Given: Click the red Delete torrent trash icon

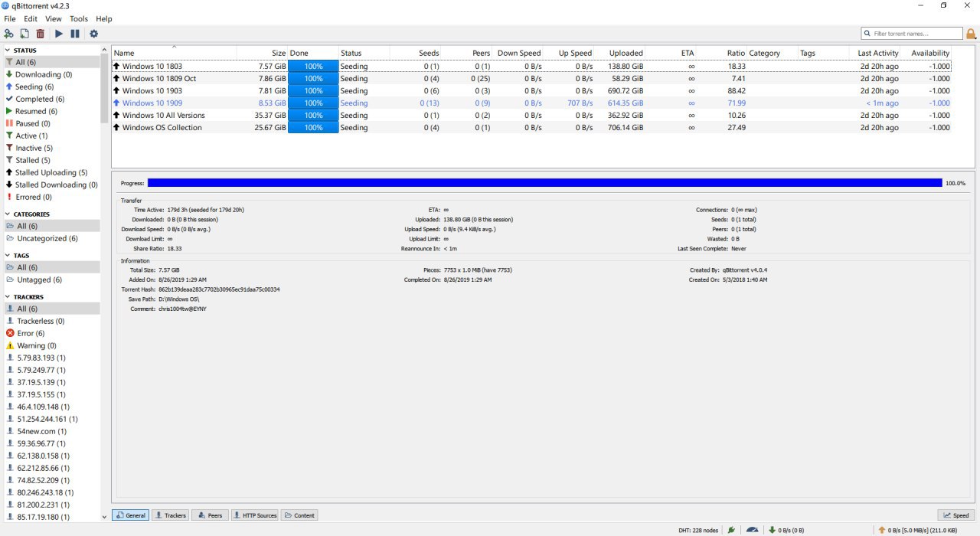Looking at the screenshot, I should coord(40,34).
